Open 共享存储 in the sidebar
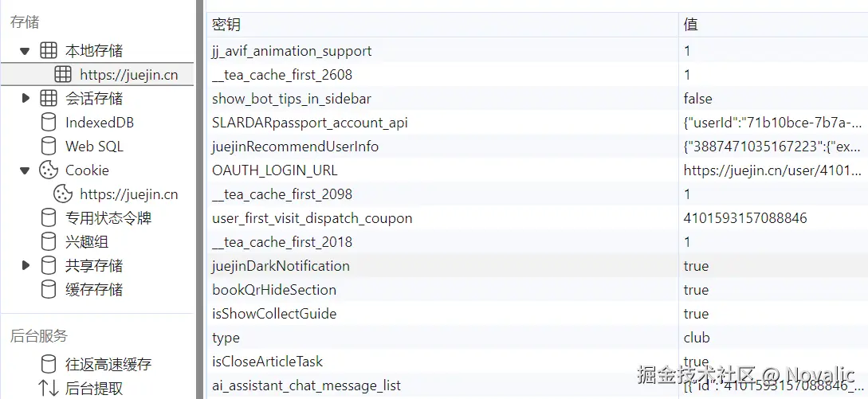The image size is (868, 399). (94, 266)
